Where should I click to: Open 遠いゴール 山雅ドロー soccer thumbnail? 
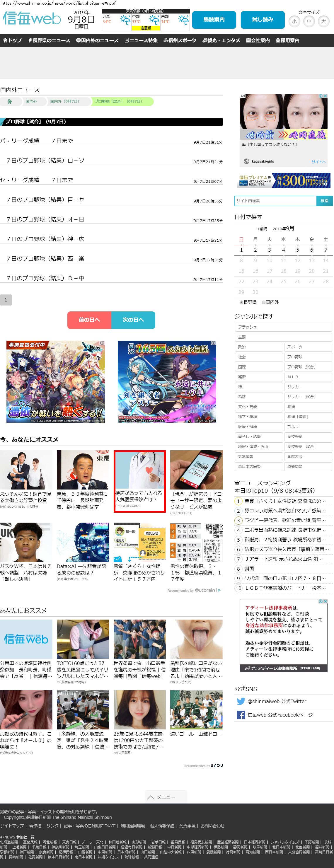tap(196, 710)
